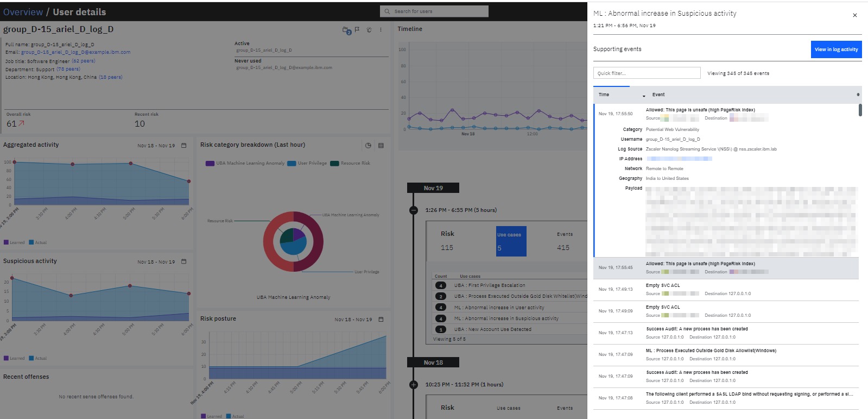The height and width of the screenshot is (419, 868).
Task: Click the View in log activity button
Action: pos(836,49)
